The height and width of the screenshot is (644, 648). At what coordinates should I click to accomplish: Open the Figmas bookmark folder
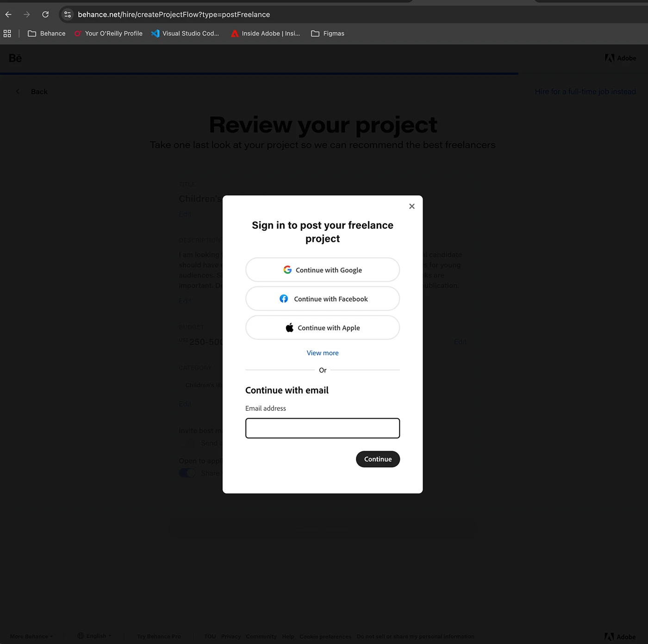coord(328,33)
